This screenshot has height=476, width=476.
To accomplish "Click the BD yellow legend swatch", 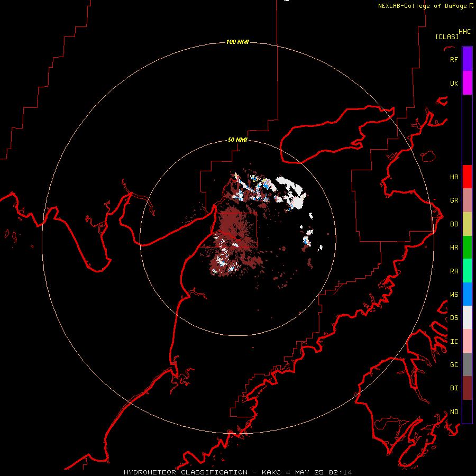I will pyautogui.click(x=467, y=224).
